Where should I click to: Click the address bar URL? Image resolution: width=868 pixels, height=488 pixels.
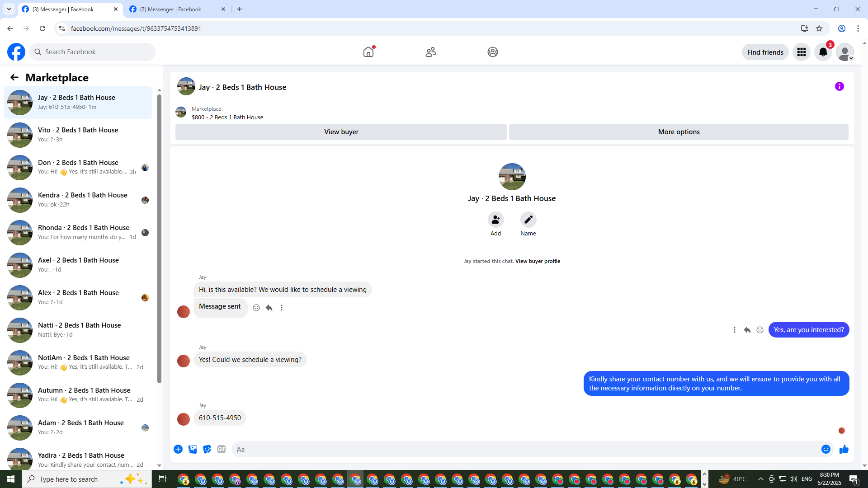136,28
